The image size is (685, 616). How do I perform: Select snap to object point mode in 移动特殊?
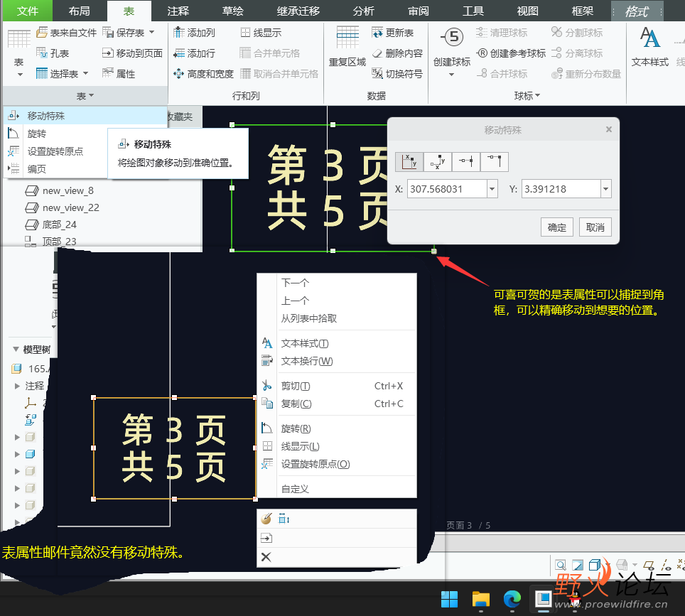(x=466, y=162)
